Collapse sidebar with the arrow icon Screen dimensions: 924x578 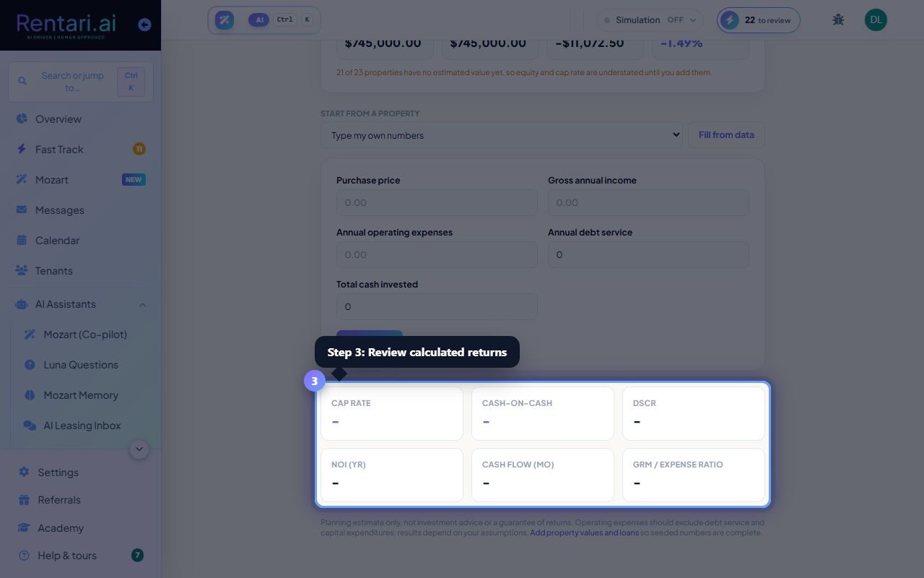[144, 25]
